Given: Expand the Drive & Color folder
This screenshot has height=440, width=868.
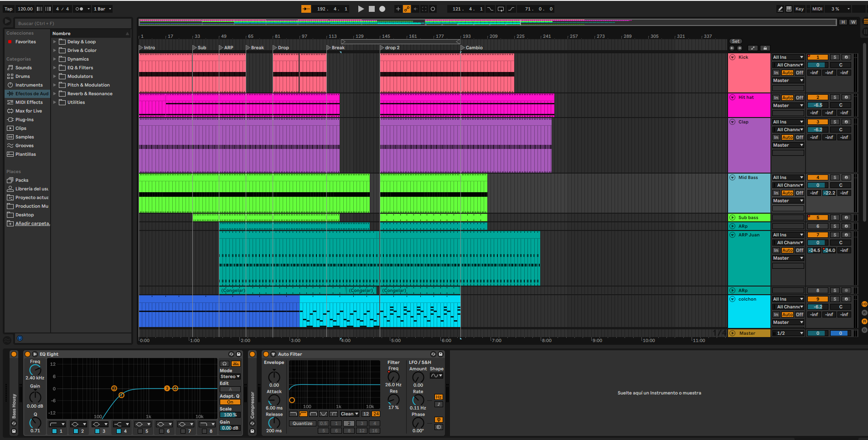Looking at the screenshot, I should [x=55, y=50].
